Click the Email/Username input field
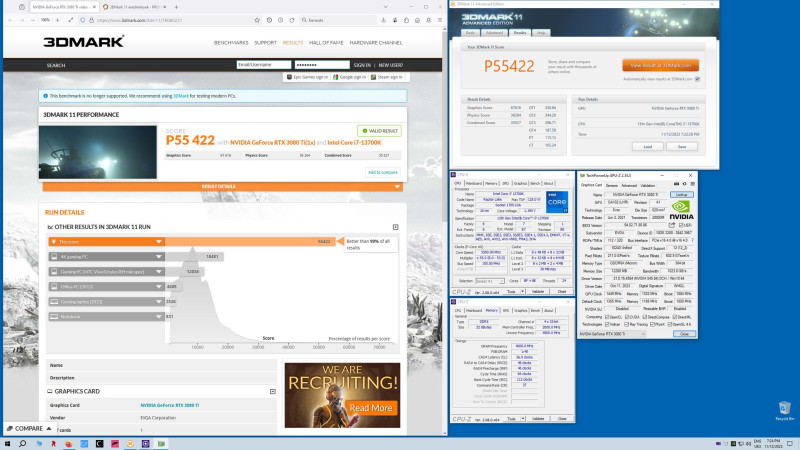Image resolution: width=800 pixels, height=450 pixels. pos(264,65)
